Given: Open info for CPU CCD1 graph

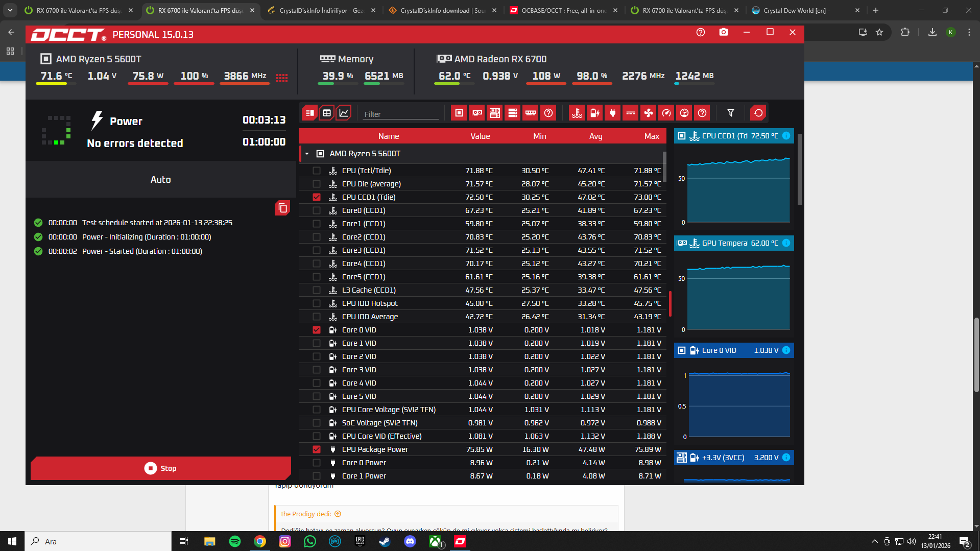Looking at the screenshot, I should pos(786,136).
